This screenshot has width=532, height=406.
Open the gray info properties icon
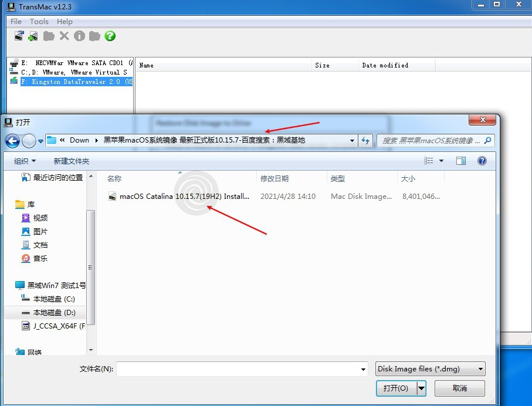pyautogui.click(x=79, y=36)
